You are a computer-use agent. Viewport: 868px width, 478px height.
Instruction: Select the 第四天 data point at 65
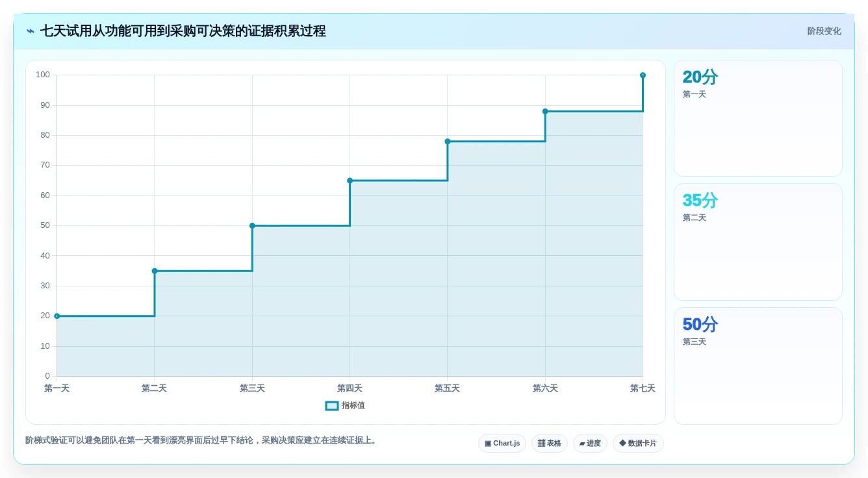(350, 181)
